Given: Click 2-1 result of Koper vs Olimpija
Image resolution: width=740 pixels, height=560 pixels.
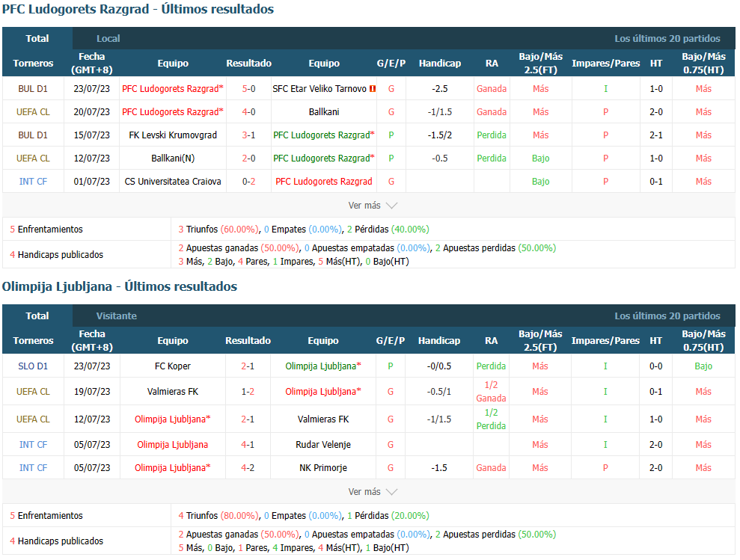Looking at the screenshot, I should click(x=248, y=366).
